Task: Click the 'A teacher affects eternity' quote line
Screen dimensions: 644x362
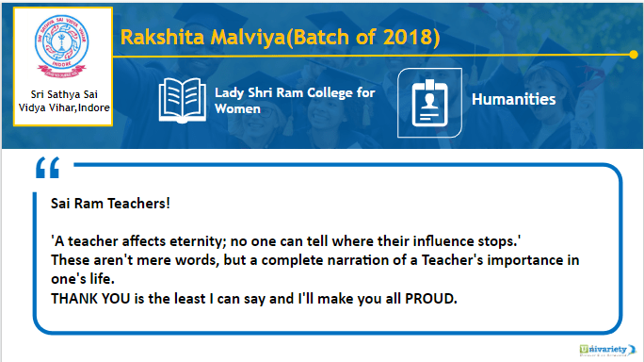Action: tap(286, 240)
